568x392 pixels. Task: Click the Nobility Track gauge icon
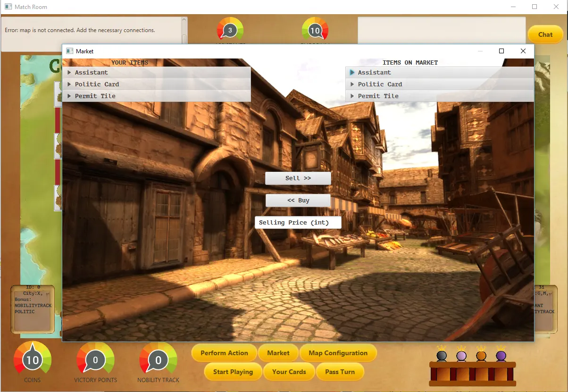pyautogui.click(x=158, y=360)
